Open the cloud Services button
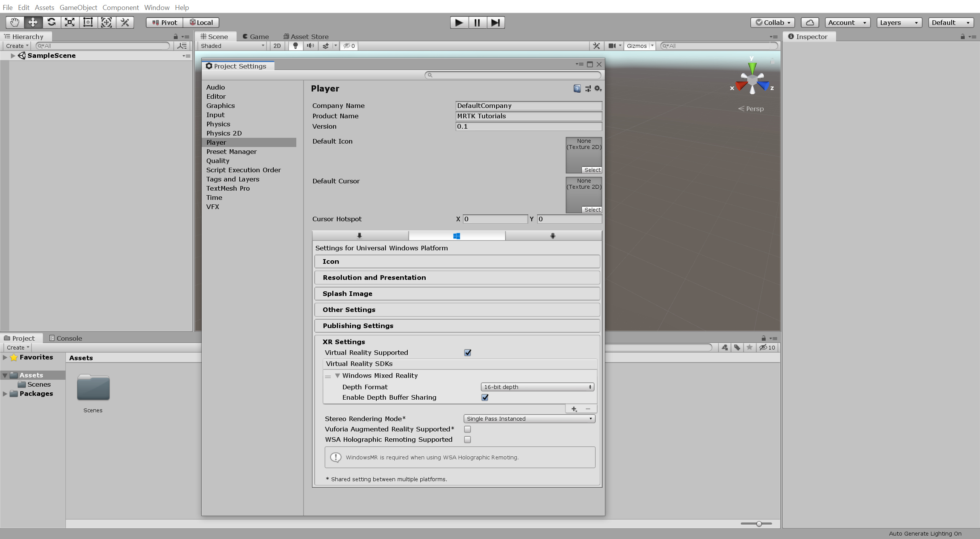 click(810, 23)
